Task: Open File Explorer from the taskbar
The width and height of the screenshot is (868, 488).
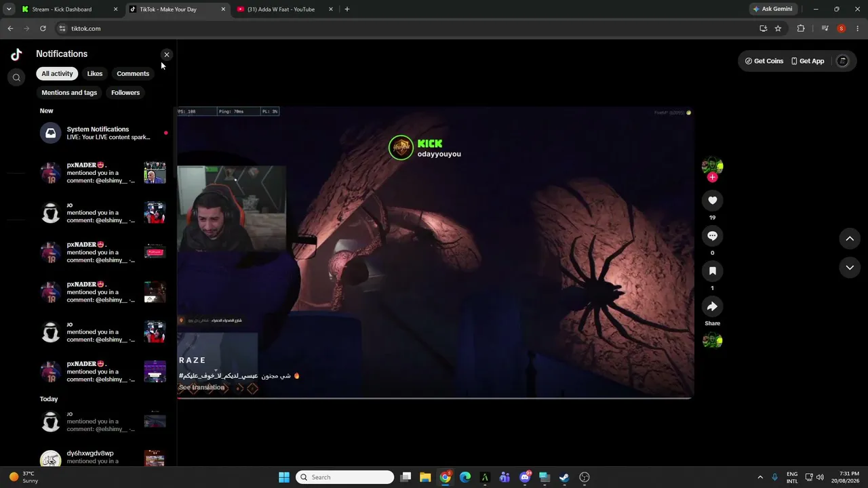Action: [425, 477]
